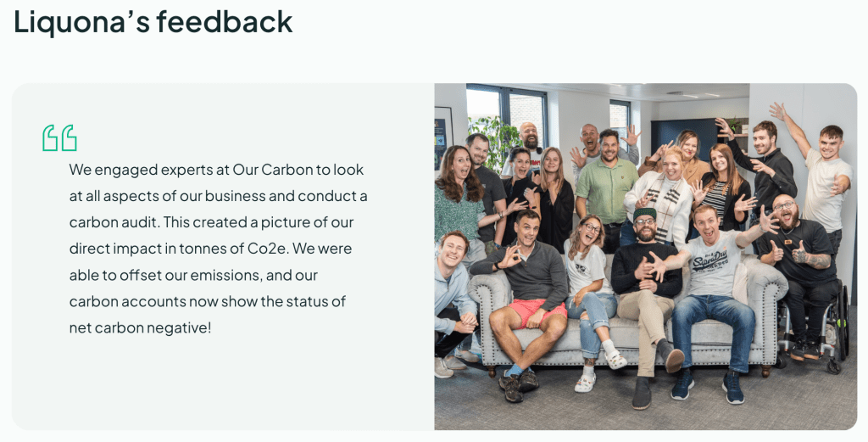Click the "Liquona's feedback" heading

click(x=153, y=21)
